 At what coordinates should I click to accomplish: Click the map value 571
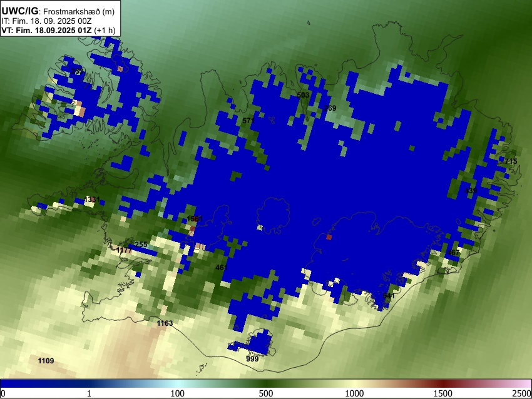pyautogui.click(x=248, y=120)
